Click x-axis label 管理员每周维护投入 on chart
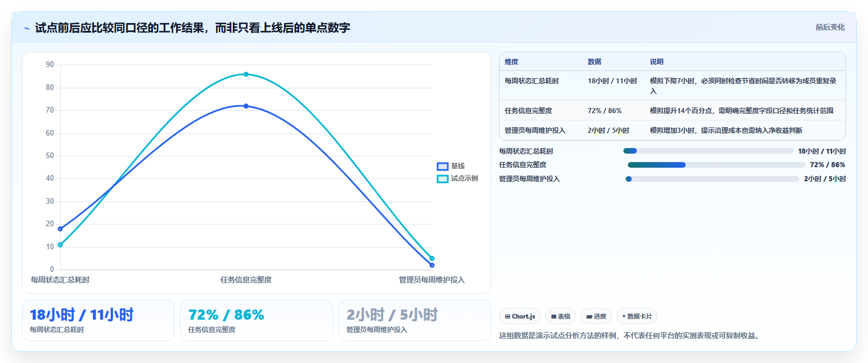868x363 pixels. (x=432, y=280)
